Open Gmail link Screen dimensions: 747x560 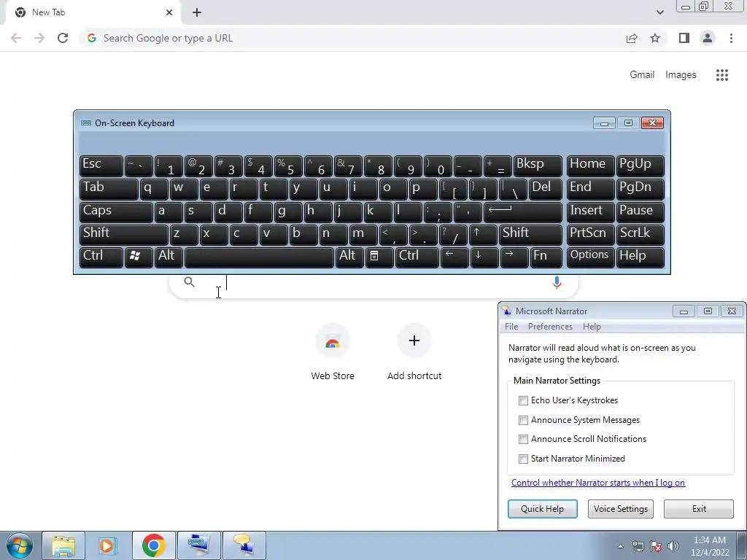[x=642, y=75]
